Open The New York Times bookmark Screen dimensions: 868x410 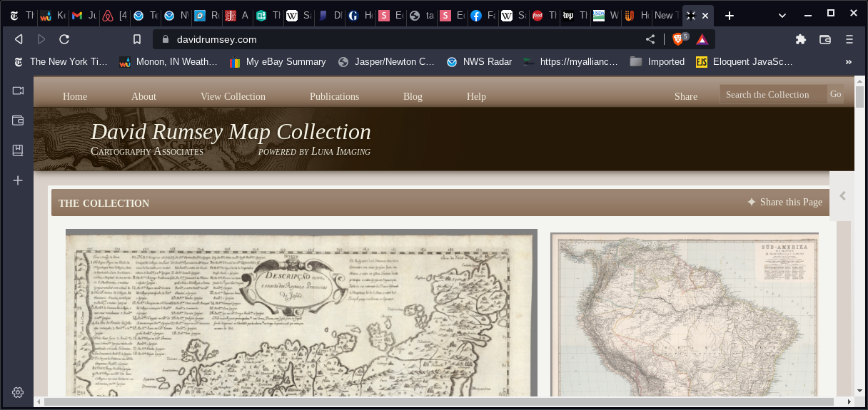tap(61, 62)
